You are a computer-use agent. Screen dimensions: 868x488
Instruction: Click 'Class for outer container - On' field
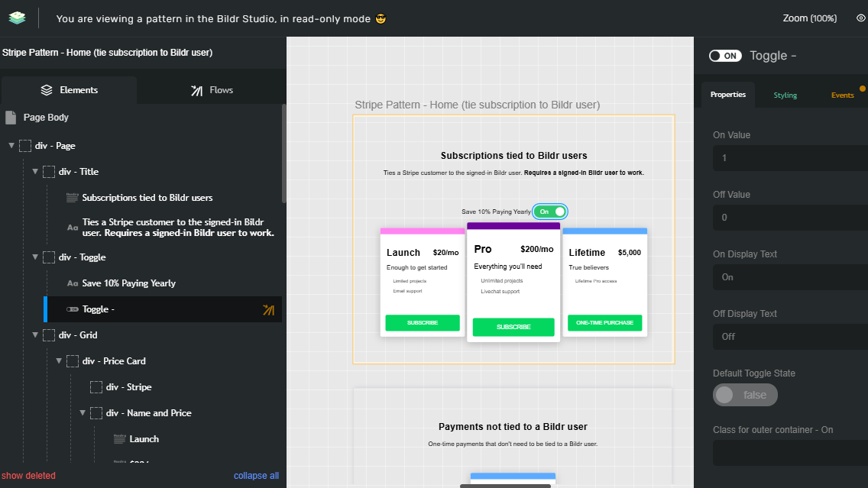791,453
